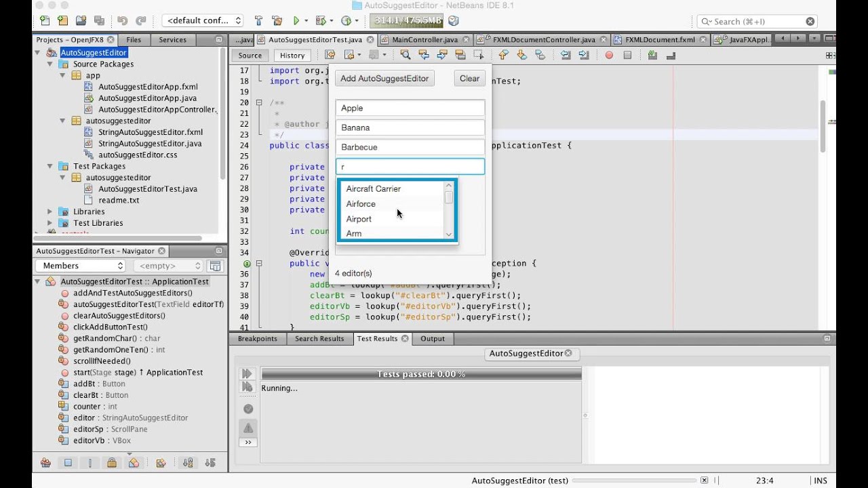
Task: Click the Find Selection magnifier editor icon
Action: (x=405, y=55)
